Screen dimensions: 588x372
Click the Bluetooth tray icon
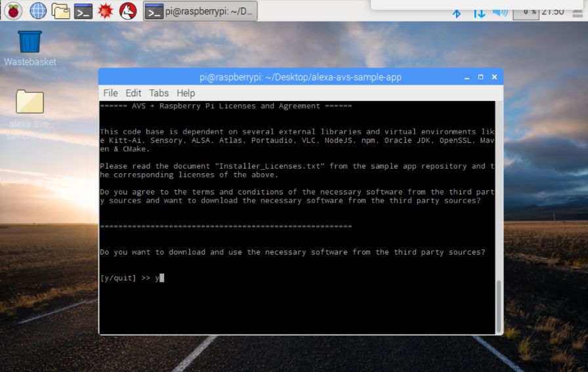[456, 14]
